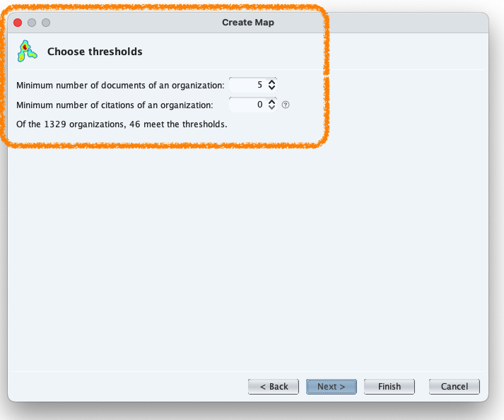Click the minimum citations of an organization label
This screenshot has width=504, height=420.
point(115,105)
